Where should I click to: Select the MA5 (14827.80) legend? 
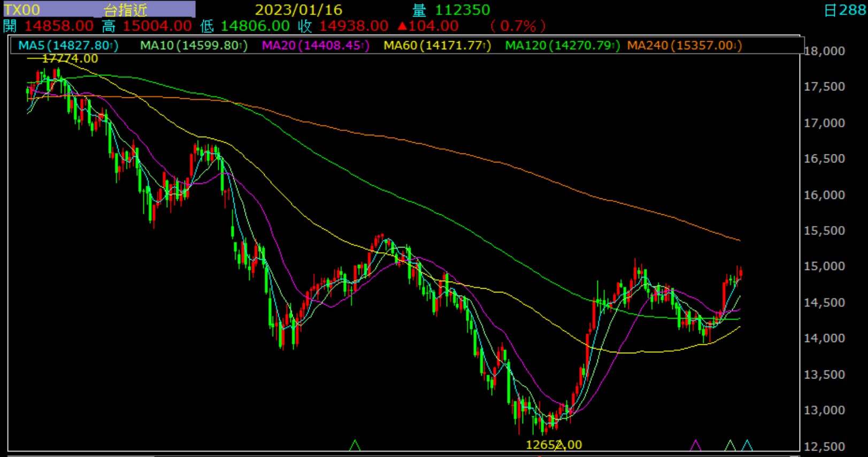68,45
